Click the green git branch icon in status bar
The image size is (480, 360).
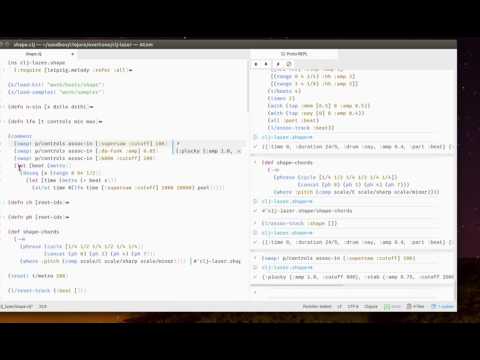point(387,306)
